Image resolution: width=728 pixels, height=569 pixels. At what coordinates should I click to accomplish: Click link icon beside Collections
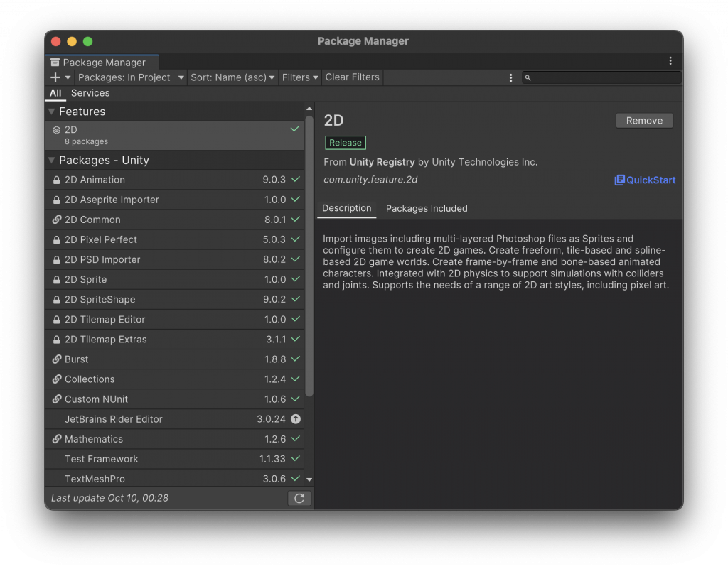click(57, 379)
